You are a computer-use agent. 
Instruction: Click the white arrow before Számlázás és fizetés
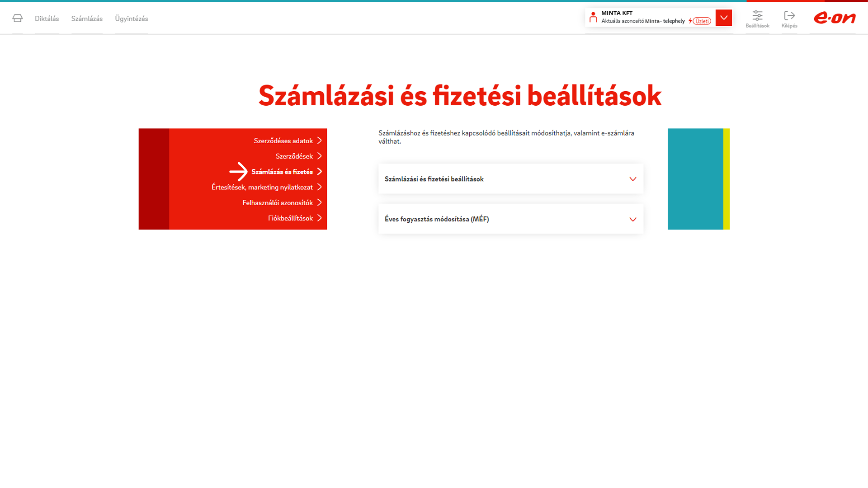click(238, 172)
